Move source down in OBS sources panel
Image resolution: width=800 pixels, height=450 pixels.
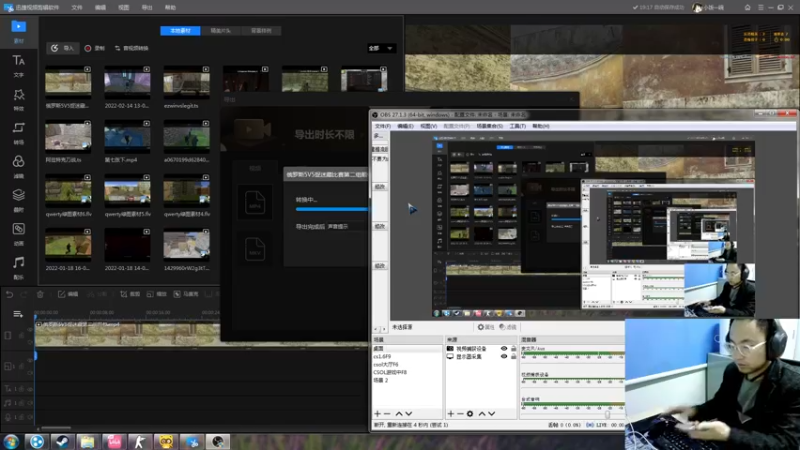click(491, 414)
